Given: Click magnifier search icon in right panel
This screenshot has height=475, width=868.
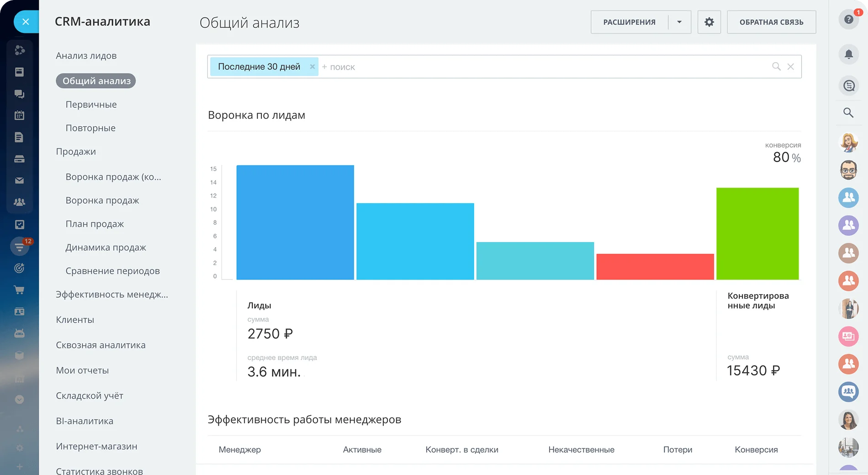Looking at the screenshot, I should (848, 113).
